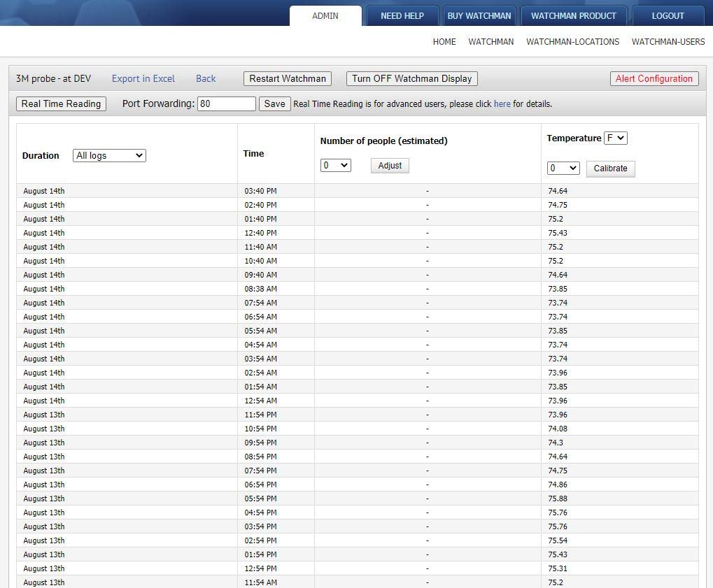713x588 pixels.
Task: Open Alert Configuration
Action: click(654, 79)
